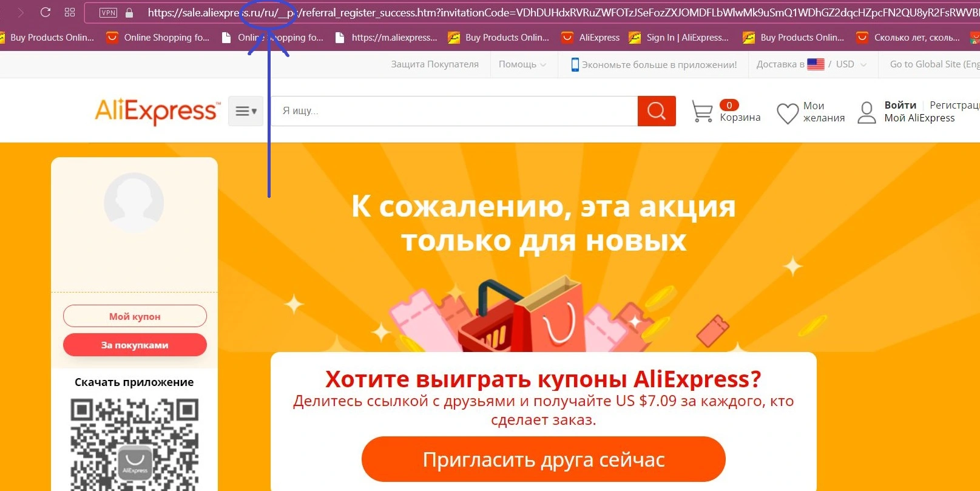Click the red "За покупками" button
Image resolution: width=980 pixels, height=491 pixels.
point(135,345)
